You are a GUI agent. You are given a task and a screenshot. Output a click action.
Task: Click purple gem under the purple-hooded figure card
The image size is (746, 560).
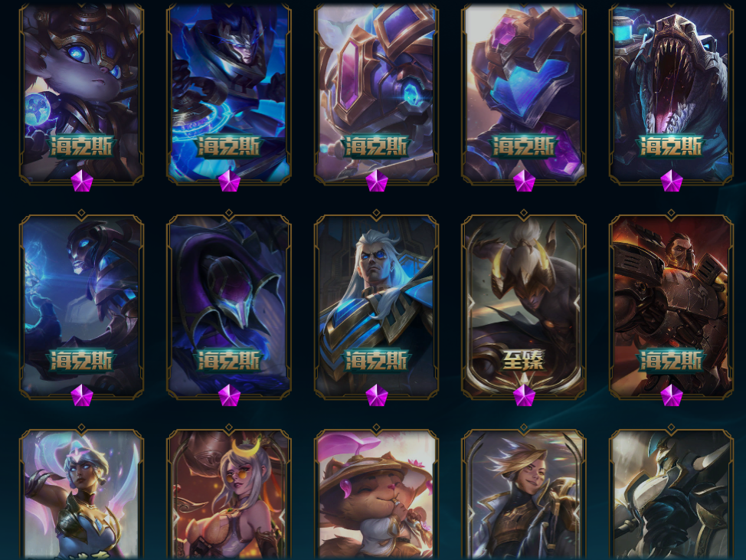pos(229,395)
